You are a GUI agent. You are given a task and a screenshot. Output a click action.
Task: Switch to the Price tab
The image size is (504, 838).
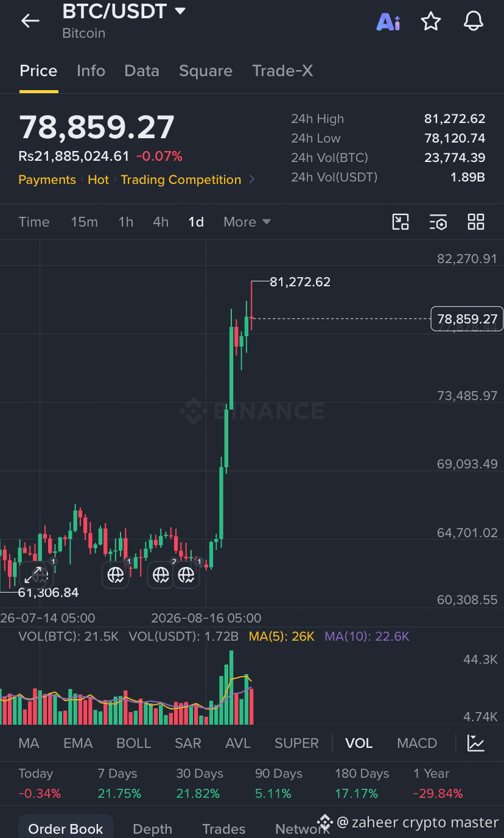pos(38,71)
